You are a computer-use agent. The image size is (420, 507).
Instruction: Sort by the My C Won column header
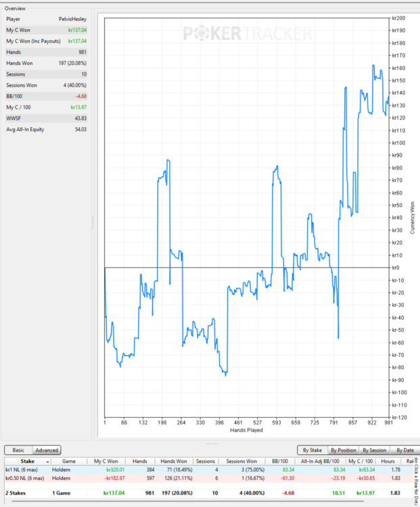(x=106, y=462)
